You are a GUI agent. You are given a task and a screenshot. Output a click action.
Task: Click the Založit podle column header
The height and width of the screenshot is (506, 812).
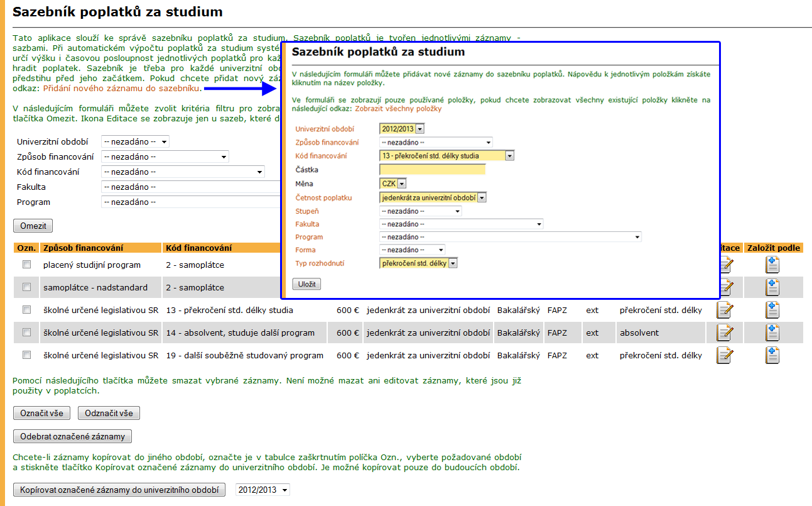[x=774, y=248]
